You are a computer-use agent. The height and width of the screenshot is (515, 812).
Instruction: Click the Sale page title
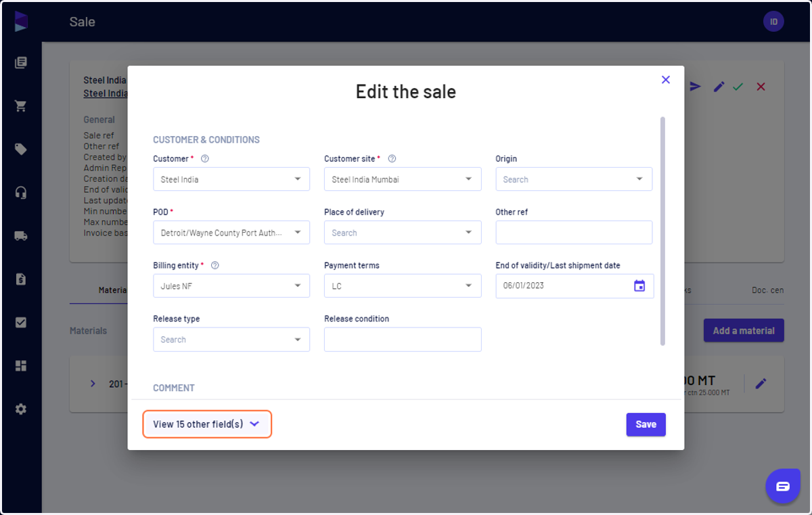pyautogui.click(x=83, y=22)
